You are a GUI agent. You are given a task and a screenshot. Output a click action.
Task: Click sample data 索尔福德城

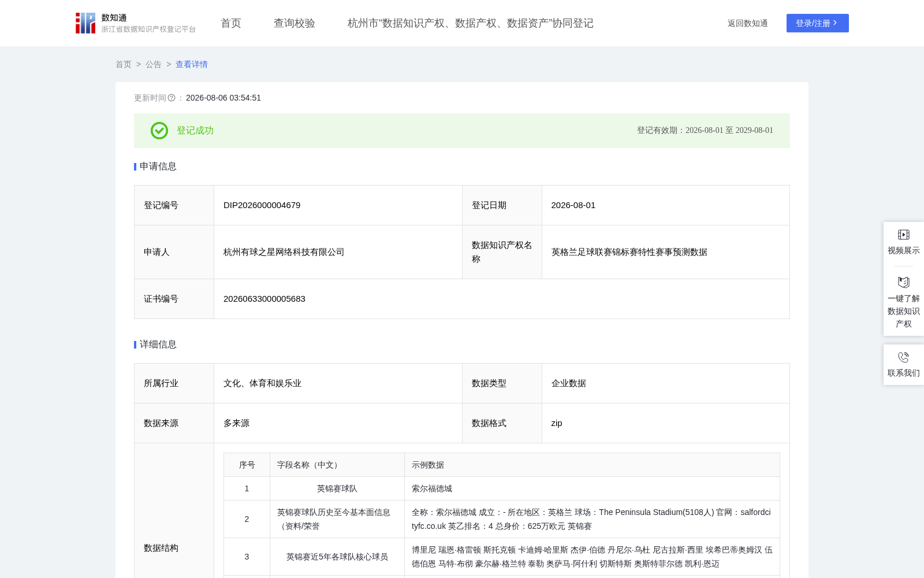tap(432, 488)
